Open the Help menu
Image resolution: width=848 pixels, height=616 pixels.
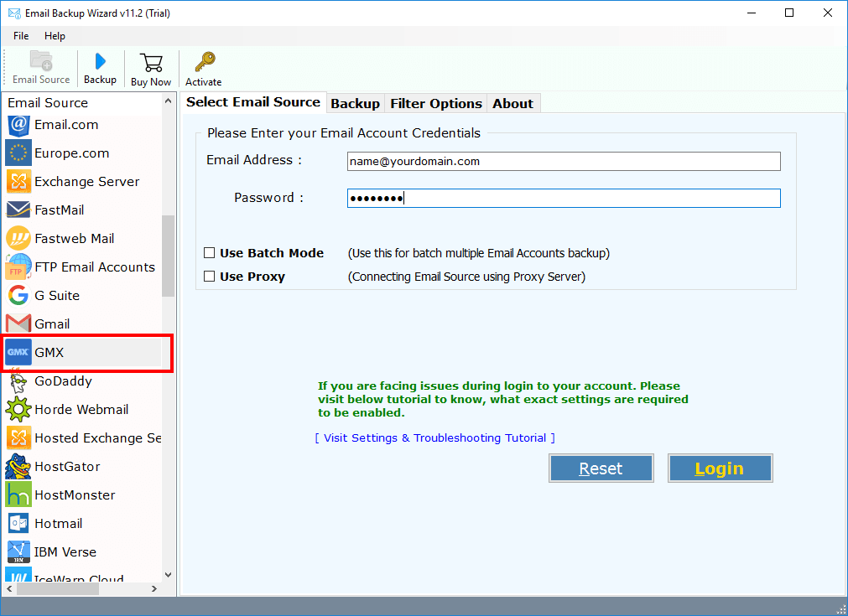55,36
